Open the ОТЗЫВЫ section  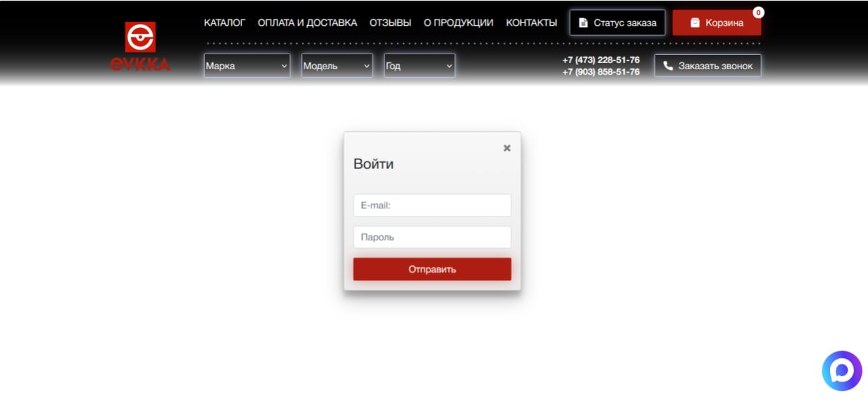pyautogui.click(x=390, y=22)
